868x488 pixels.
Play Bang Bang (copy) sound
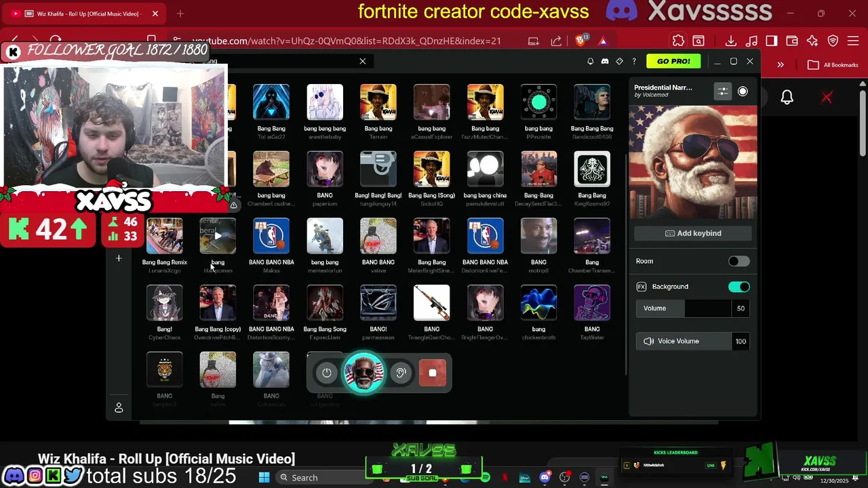(218, 303)
